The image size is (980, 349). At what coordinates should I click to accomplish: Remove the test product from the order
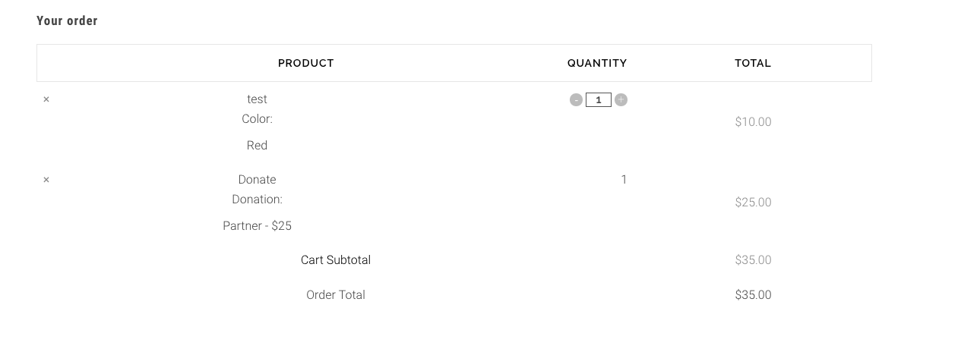coord(46,99)
